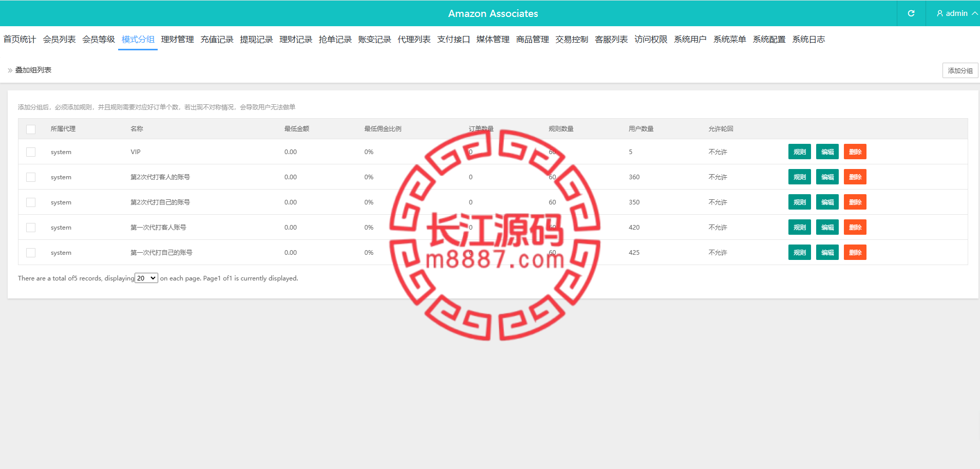Open 提现记录 menu item

[256, 39]
